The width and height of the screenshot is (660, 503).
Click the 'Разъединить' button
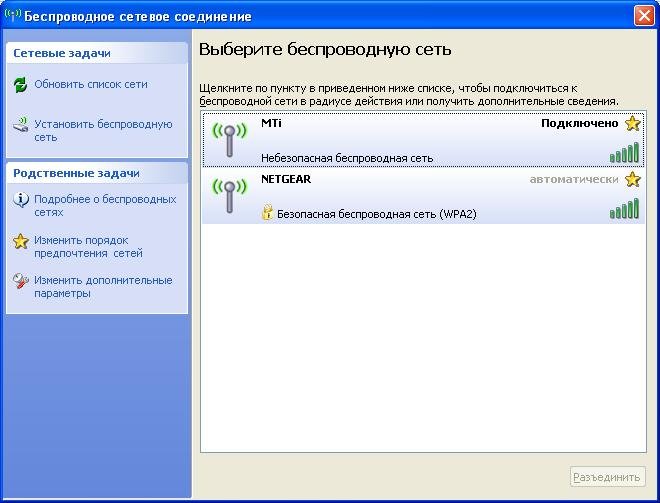pyautogui.click(x=607, y=477)
